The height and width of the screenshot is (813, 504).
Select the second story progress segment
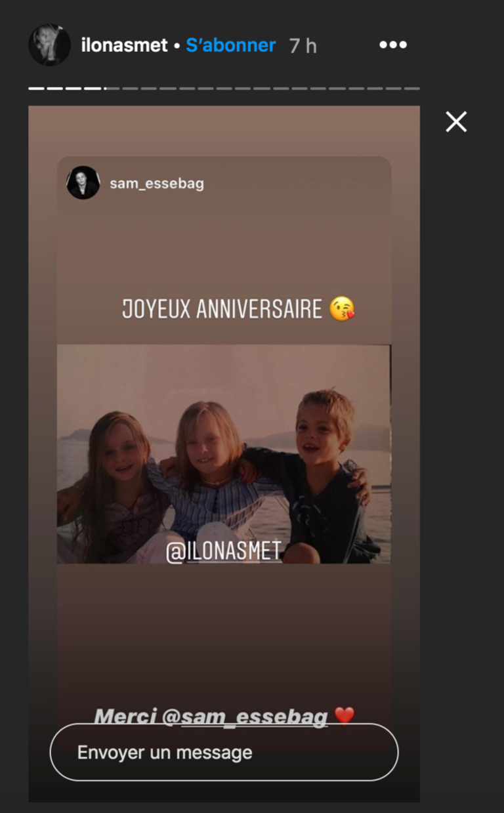(55, 88)
